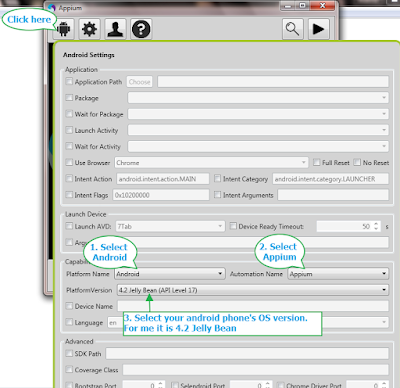Check the Use Browser option
Screen dimensions: 400x388
[x=69, y=162]
